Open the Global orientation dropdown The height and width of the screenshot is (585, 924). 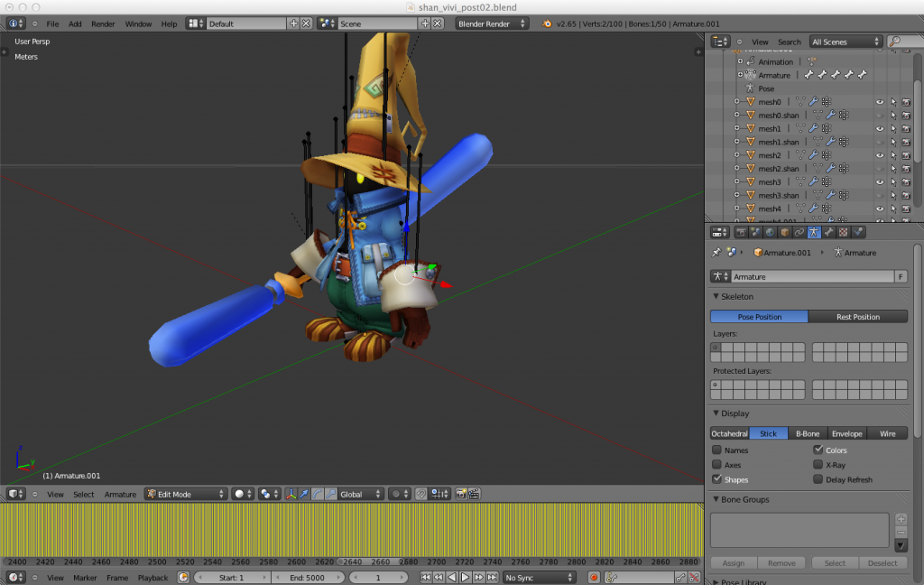(x=361, y=494)
